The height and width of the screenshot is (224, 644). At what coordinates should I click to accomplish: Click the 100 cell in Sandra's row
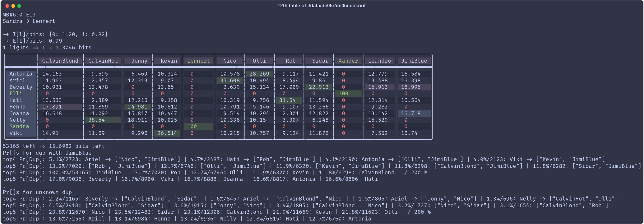pyautogui.click(x=192, y=127)
